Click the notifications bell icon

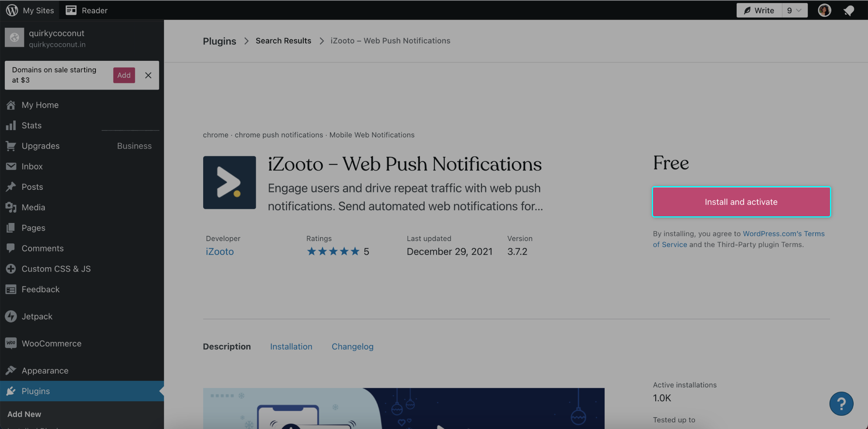849,10
